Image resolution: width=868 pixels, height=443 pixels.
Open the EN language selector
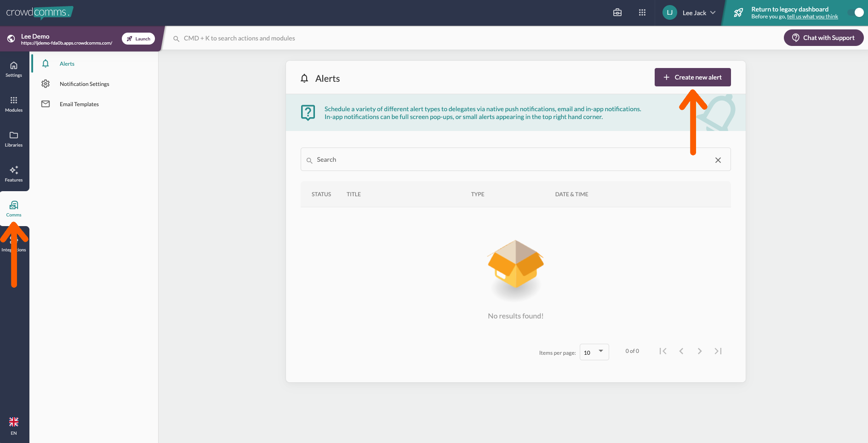14,426
